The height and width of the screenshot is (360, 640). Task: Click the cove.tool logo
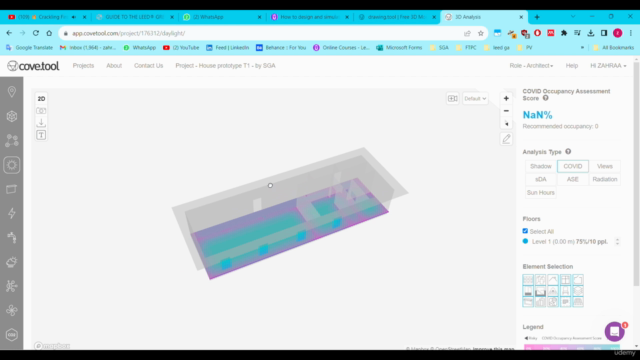33,66
